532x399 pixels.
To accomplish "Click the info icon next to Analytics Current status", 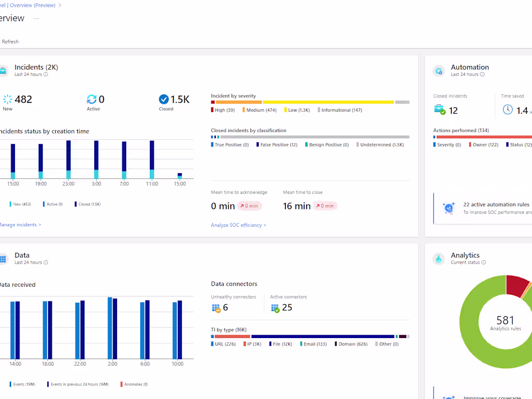I will tap(484, 262).
